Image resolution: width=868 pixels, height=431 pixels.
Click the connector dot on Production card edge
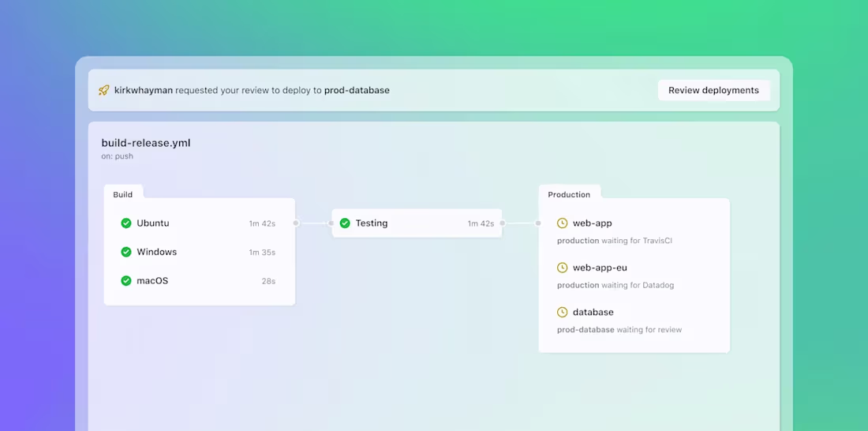(538, 223)
